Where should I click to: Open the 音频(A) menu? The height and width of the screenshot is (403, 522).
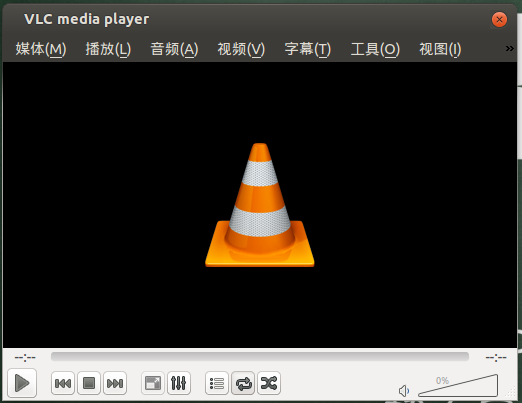174,49
